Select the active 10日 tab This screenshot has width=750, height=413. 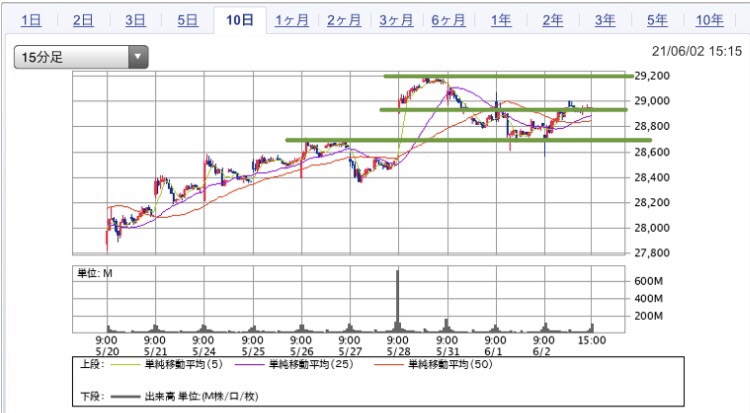(x=240, y=21)
